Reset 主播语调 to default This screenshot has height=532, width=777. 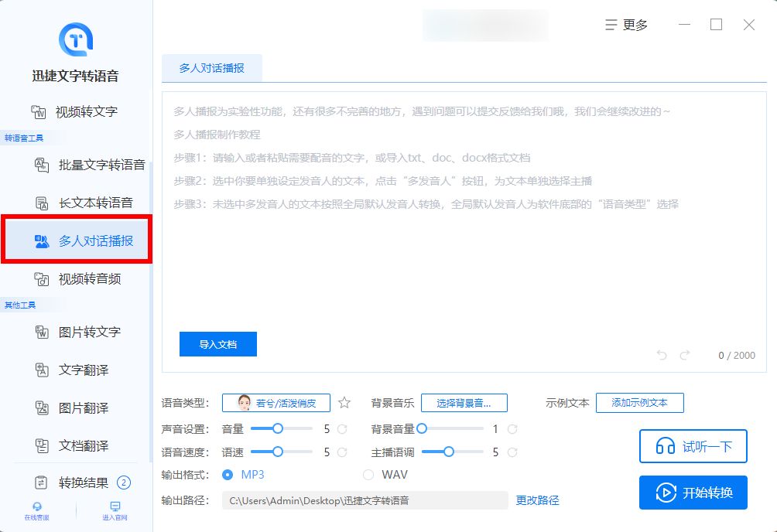[512, 452]
